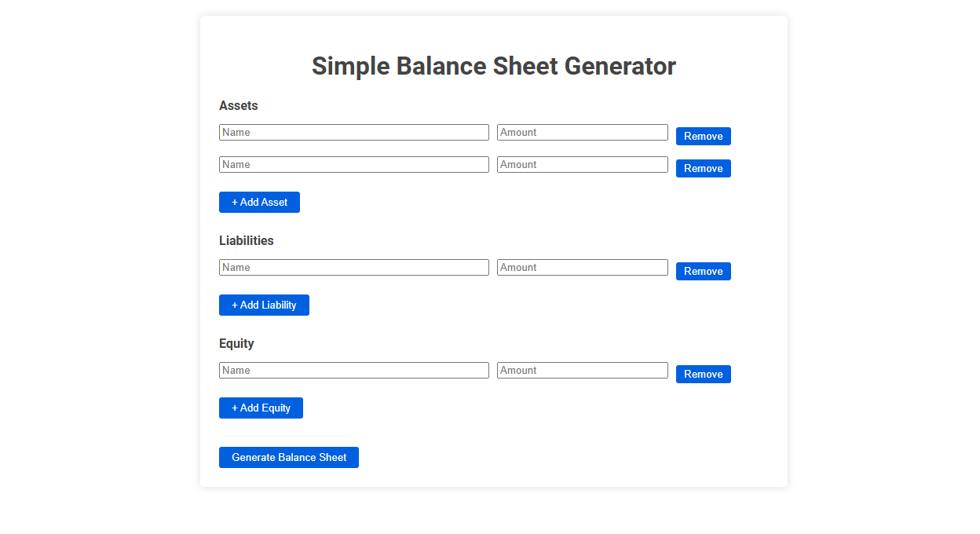
Task: Click the Liabilities section heading
Action: coord(247,240)
